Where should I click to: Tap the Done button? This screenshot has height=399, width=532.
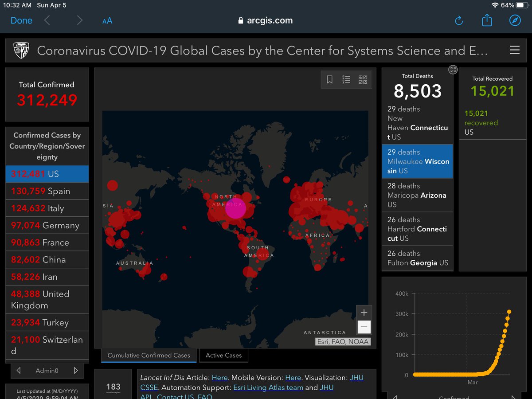tap(21, 20)
